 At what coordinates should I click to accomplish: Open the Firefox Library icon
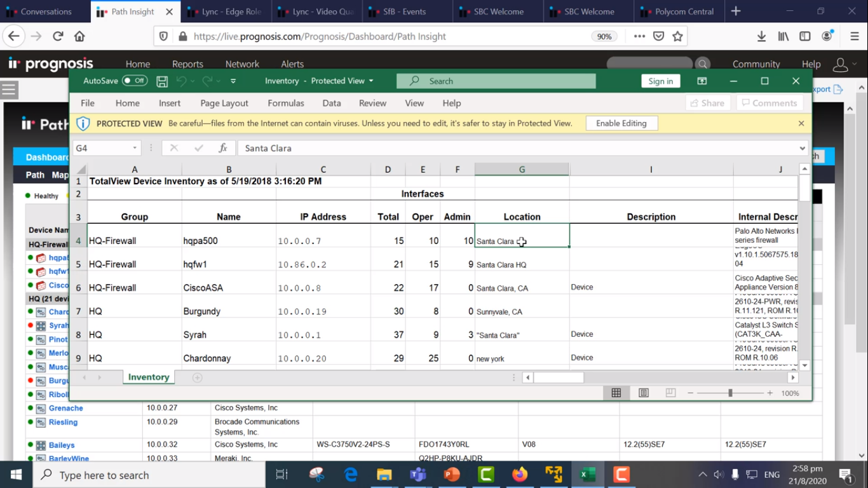click(783, 36)
